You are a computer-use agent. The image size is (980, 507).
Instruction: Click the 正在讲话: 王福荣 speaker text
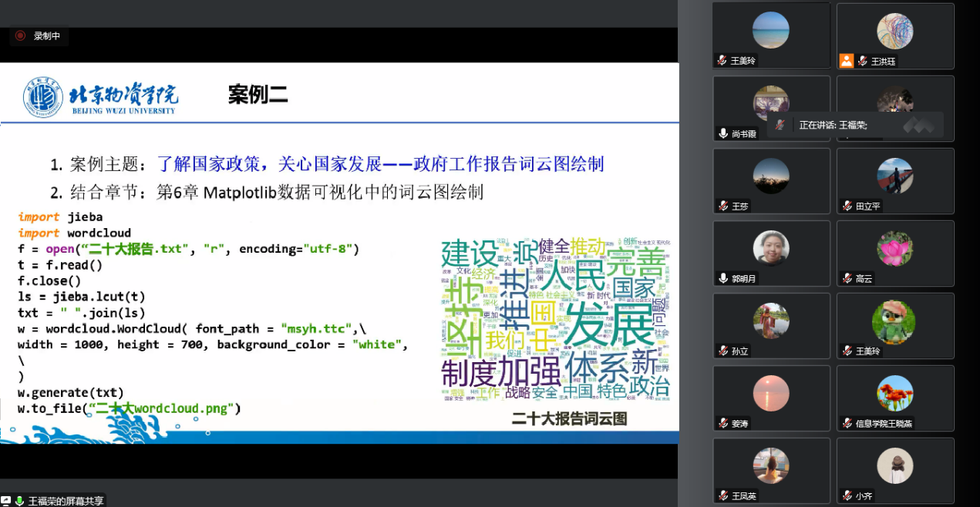(833, 125)
